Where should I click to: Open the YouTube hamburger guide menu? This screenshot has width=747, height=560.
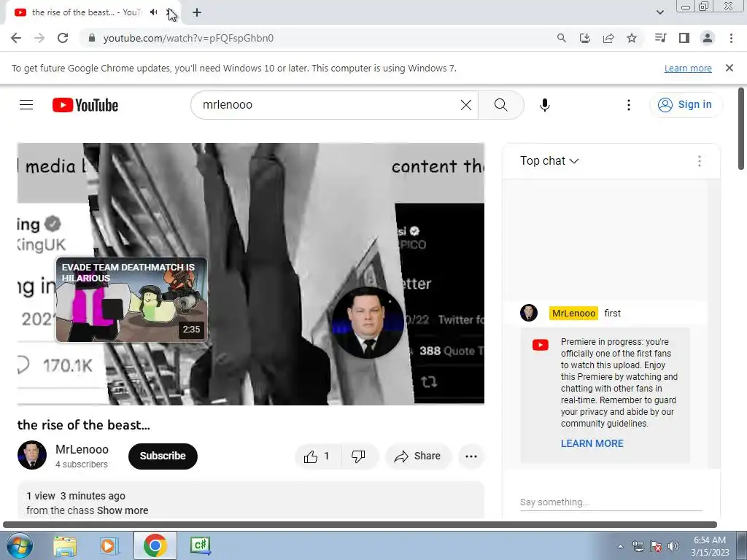[26, 105]
